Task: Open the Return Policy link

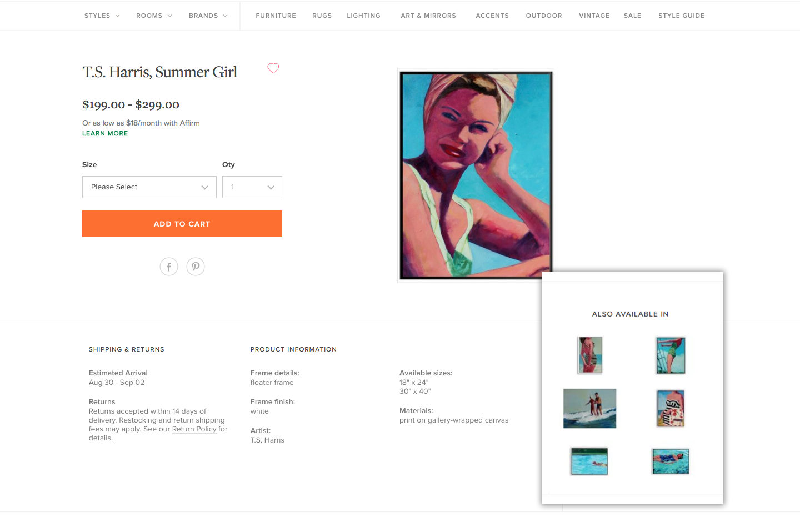Action: coord(194,429)
